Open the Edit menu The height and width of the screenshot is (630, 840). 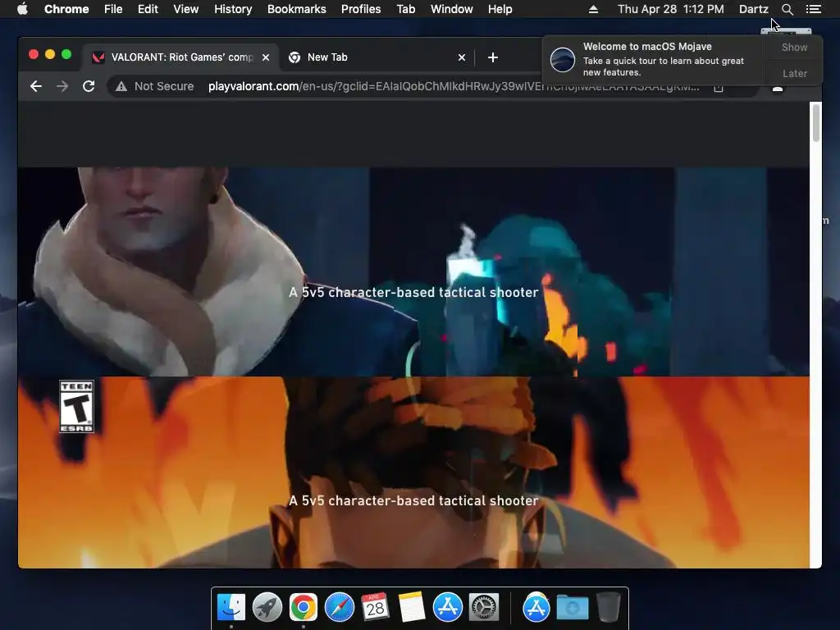(148, 9)
